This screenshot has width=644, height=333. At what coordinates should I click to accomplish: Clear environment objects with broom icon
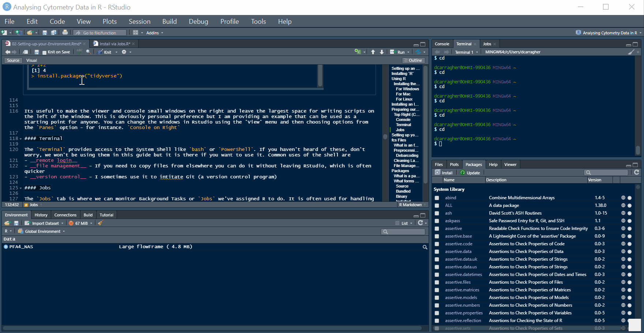[x=101, y=223]
